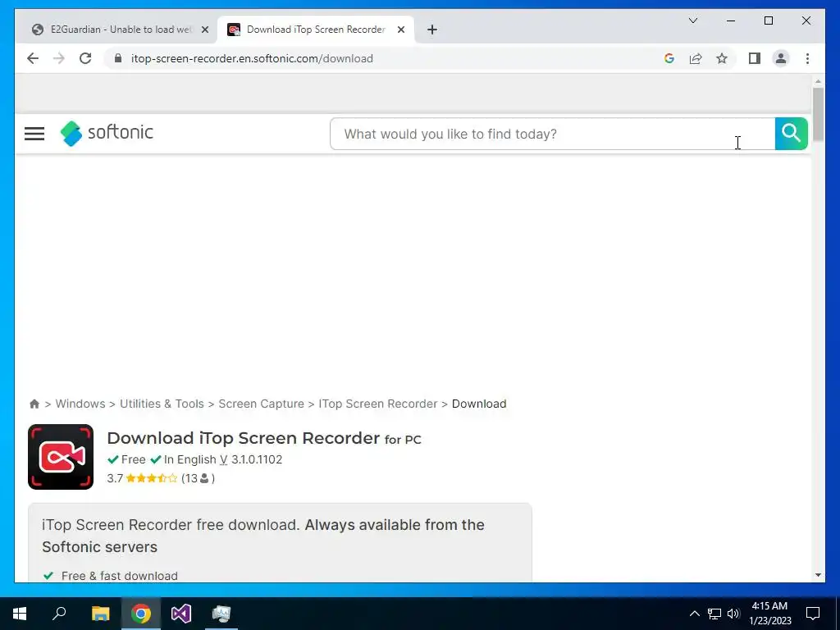View site information via the padlock icon
The width and height of the screenshot is (840, 630).
tap(118, 58)
